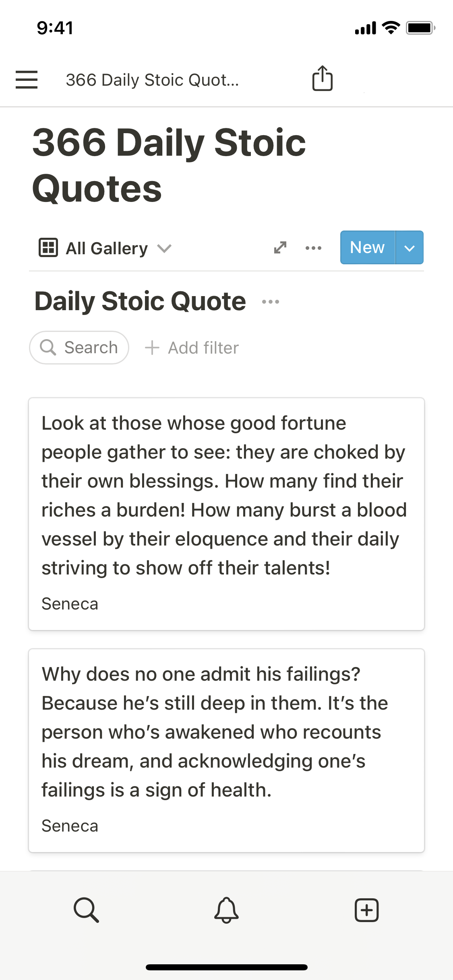Expand the All Gallery view dropdown
This screenshot has height=980, width=453.
pos(164,248)
